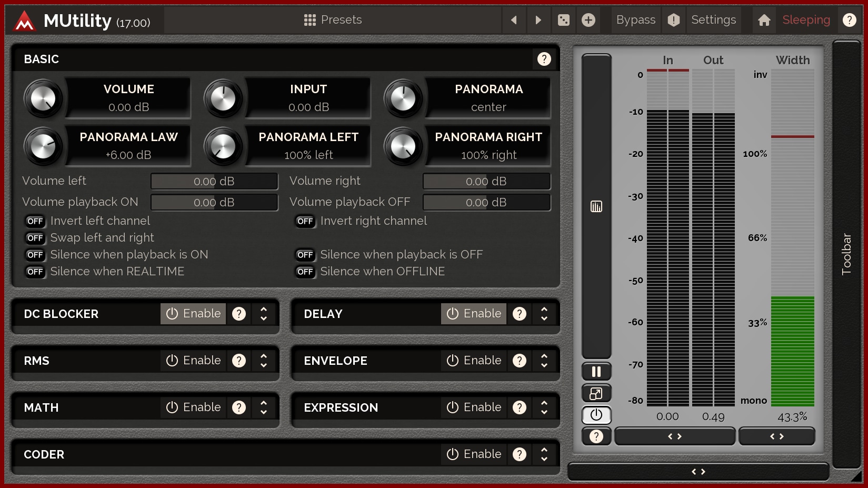Expand the DELAY section with its arrows

point(544,314)
